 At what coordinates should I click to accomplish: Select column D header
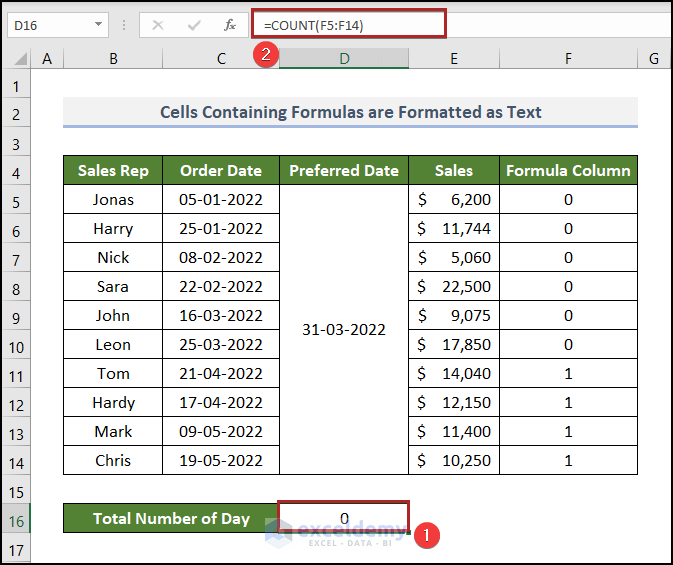click(343, 59)
